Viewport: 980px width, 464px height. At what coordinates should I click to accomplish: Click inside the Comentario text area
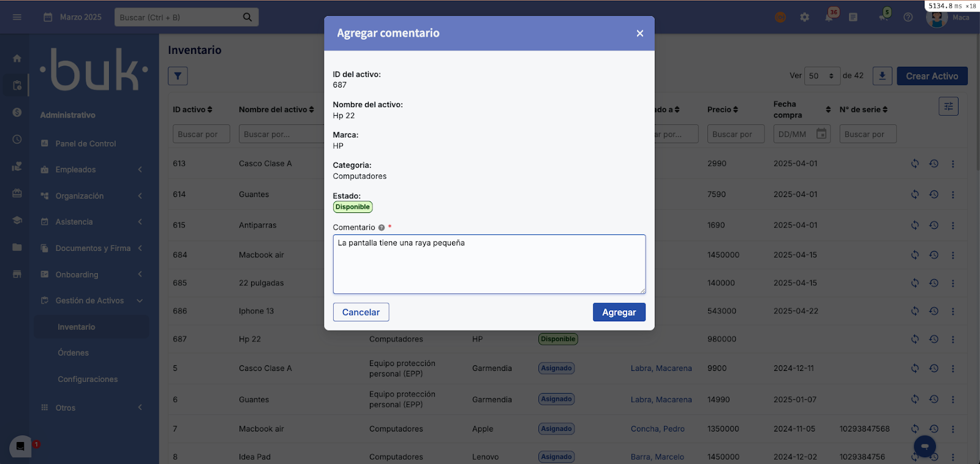[x=489, y=264]
